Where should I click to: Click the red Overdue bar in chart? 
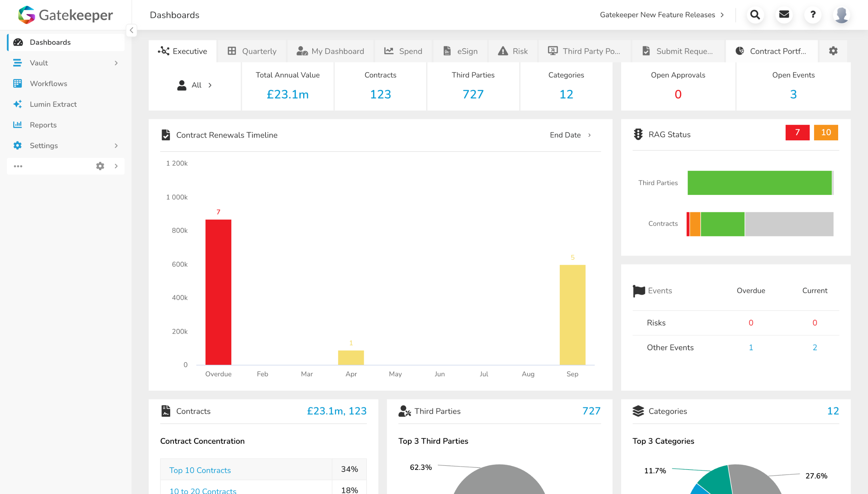pos(218,292)
